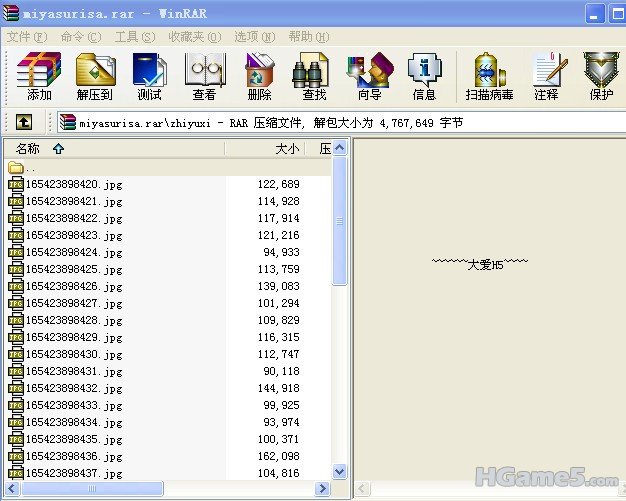Click the 注释 (Comment) toolbar icon
This screenshot has width=626, height=501.
coord(546,76)
